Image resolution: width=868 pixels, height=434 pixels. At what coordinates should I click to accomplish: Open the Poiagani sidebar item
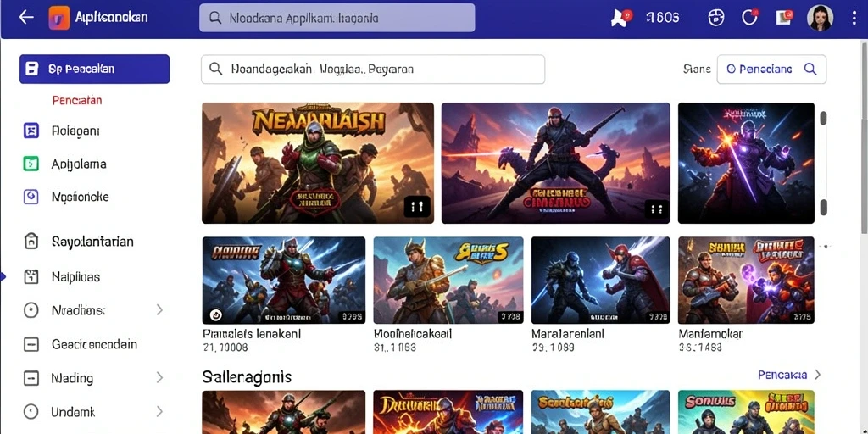pos(75,131)
